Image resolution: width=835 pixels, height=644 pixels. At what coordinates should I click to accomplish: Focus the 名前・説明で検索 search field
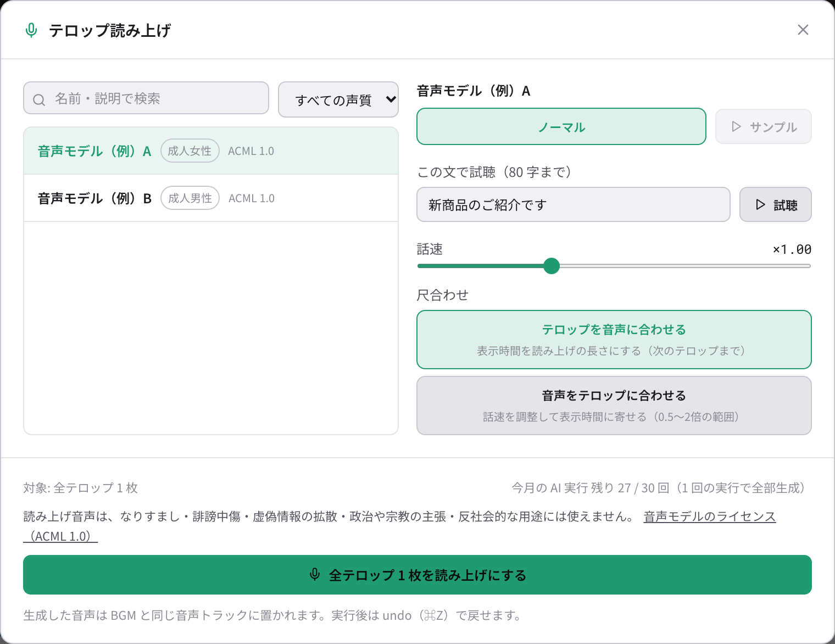(x=146, y=98)
